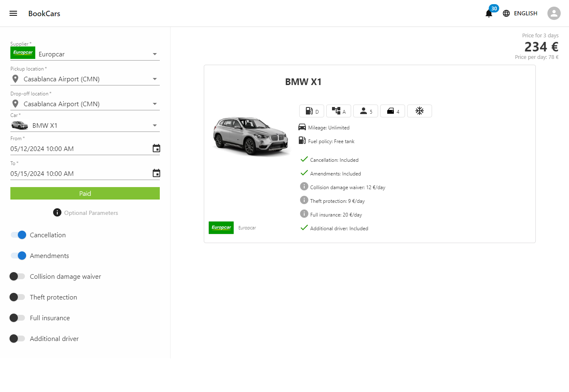The width and height of the screenshot is (569, 392).
Task: Open the user avatar account menu
Action: coord(554,13)
